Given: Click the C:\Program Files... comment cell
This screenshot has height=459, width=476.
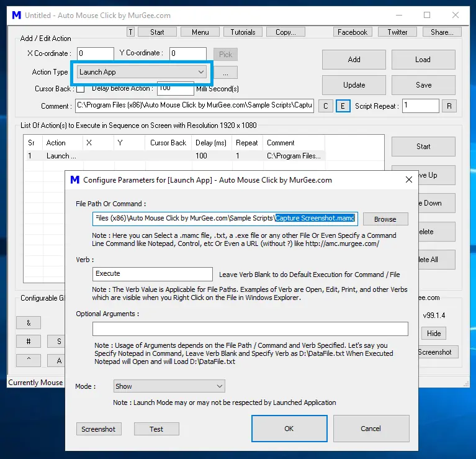Looking at the screenshot, I should tap(294, 156).
